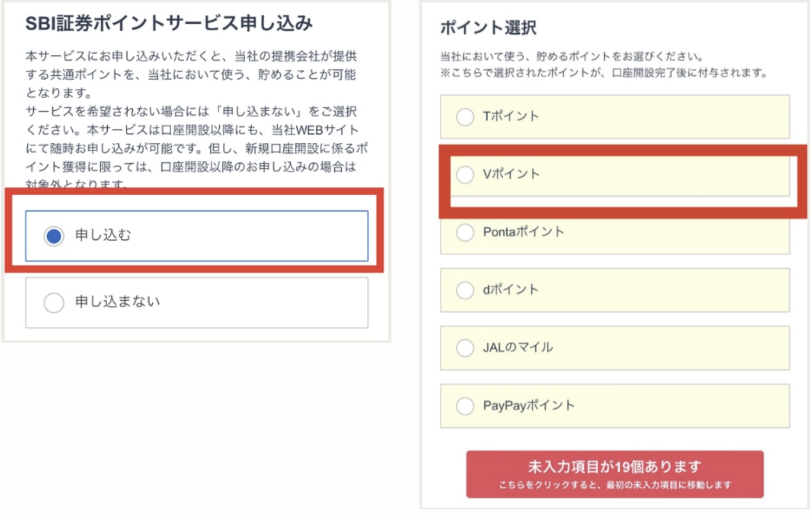
Task: Click the 申し込まない label text
Action: (118, 301)
